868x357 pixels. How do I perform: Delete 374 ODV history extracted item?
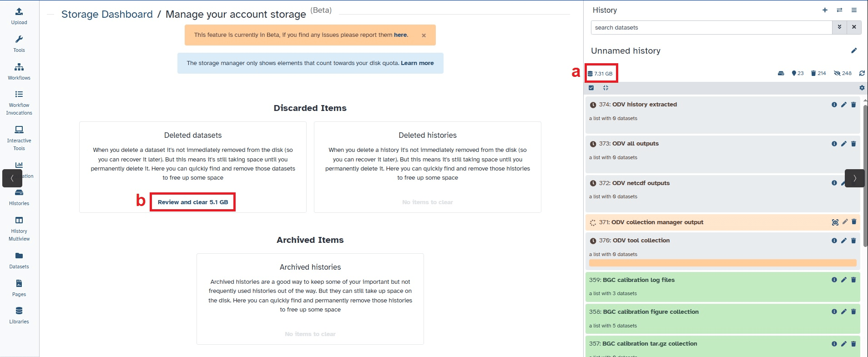(853, 105)
